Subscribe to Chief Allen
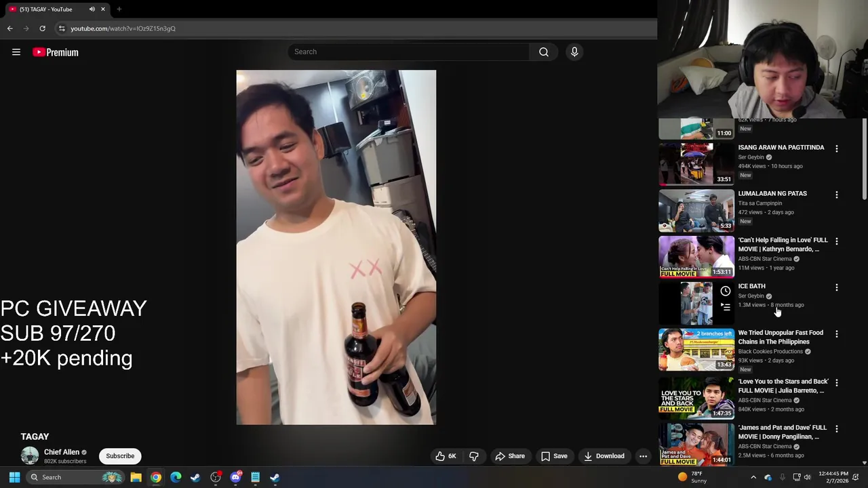This screenshot has width=868, height=488. [120, 456]
